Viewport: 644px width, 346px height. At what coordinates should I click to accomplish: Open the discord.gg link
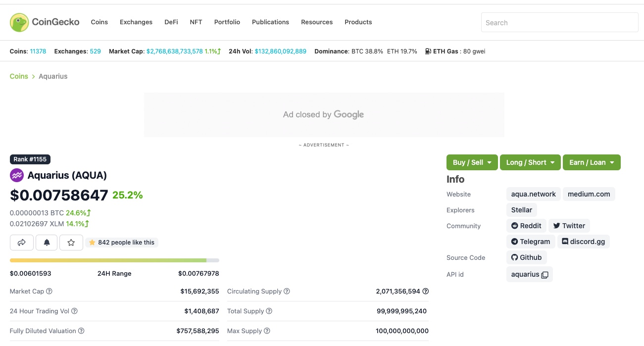[x=584, y=242]
